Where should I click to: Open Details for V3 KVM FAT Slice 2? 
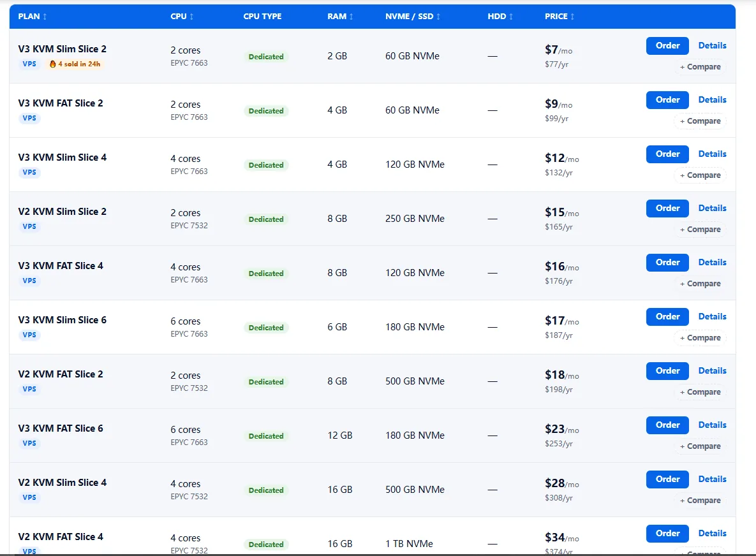pos(712,99)
